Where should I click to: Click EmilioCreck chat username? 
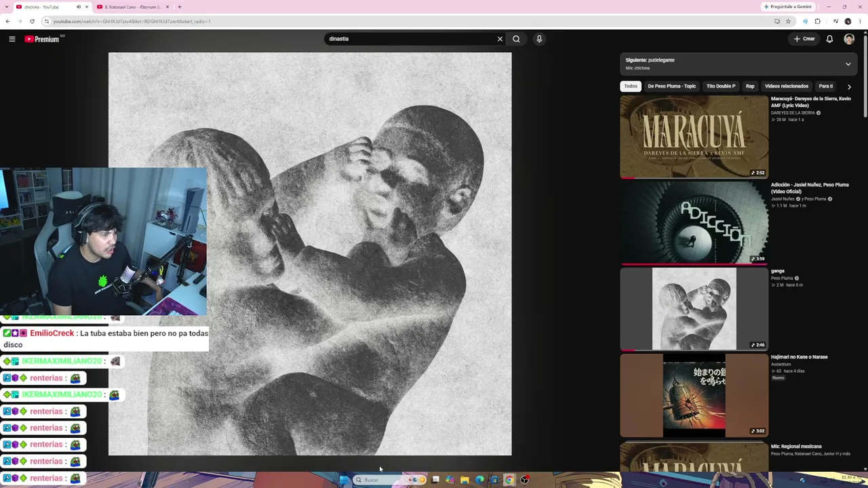pos(52,333)
